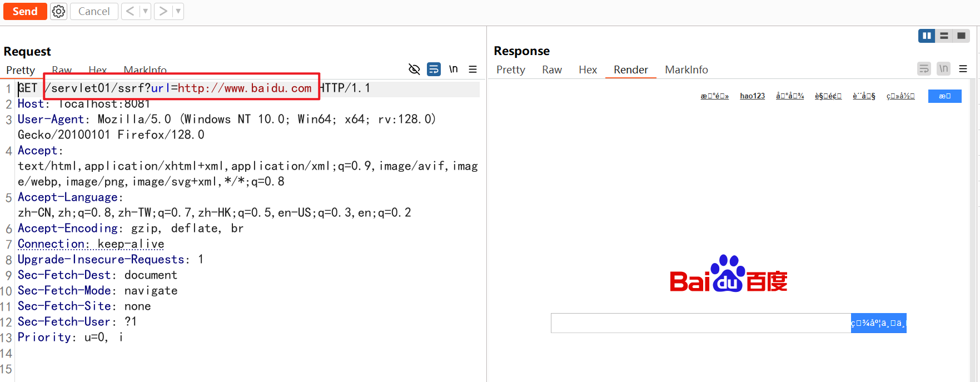
Task: Switch to the Request Raw tab
Action: 62,70
